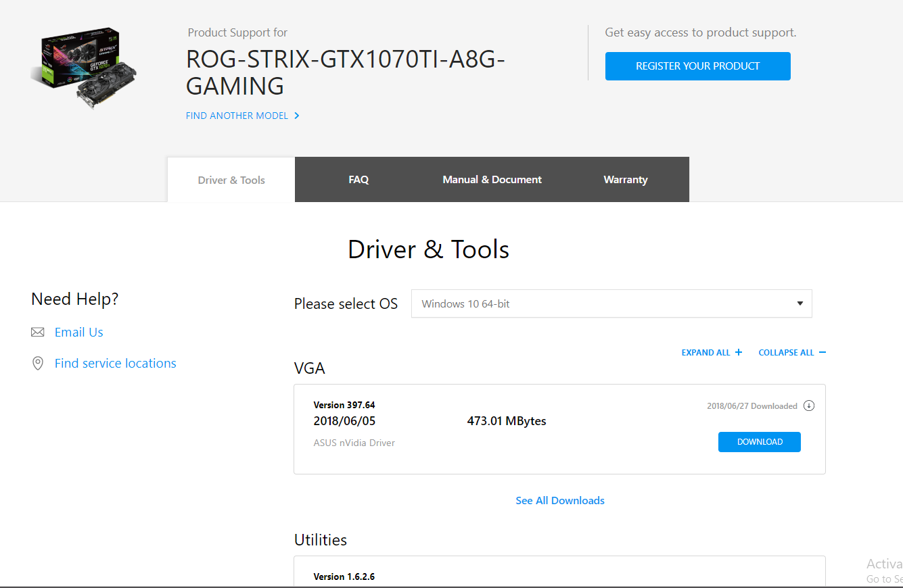Go to the Warranty tab
903x588 pixels.
tap(626, 180)
